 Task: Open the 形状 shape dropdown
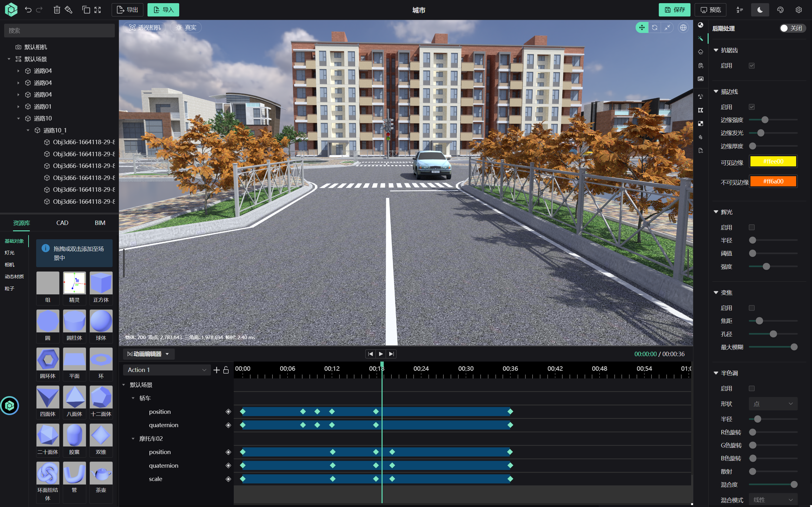[773, 404]
